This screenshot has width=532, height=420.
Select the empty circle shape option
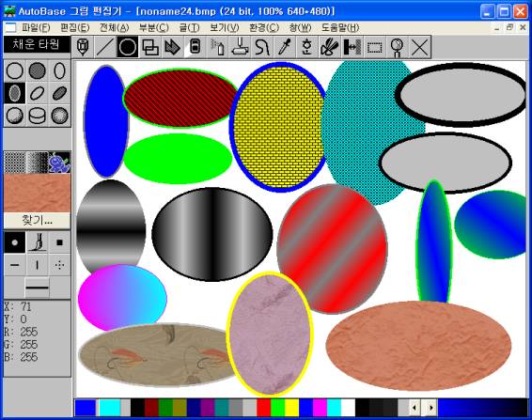[15, 70]
